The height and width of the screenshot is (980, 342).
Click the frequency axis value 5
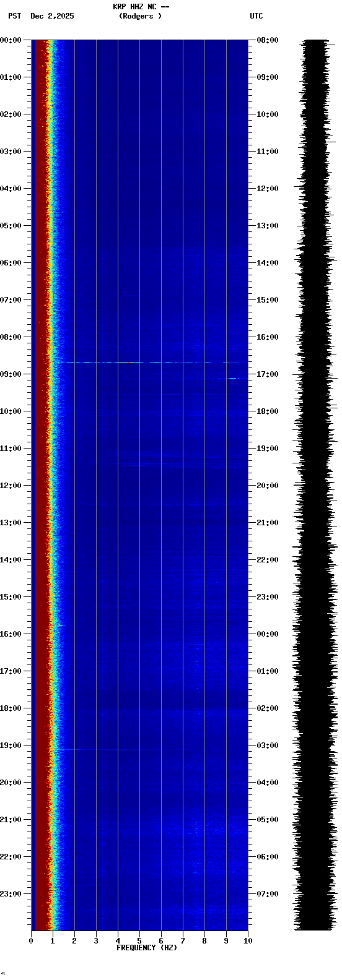tap(139, 941)
